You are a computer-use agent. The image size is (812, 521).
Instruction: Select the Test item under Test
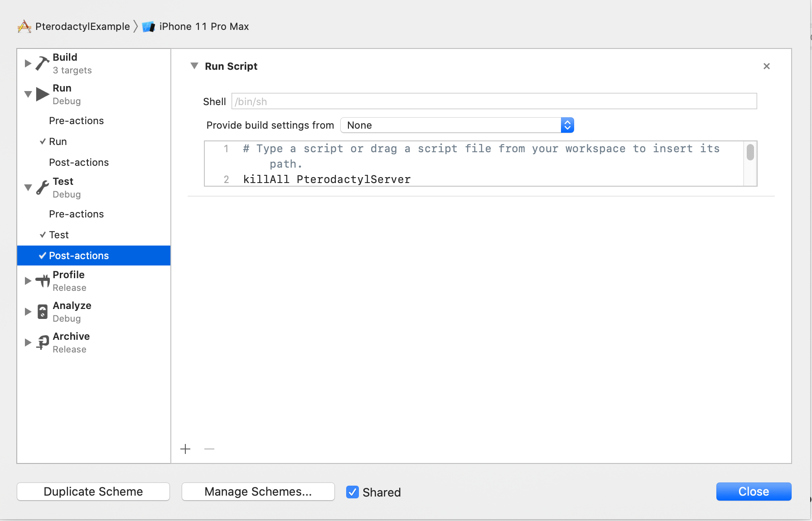pos(94,235)
